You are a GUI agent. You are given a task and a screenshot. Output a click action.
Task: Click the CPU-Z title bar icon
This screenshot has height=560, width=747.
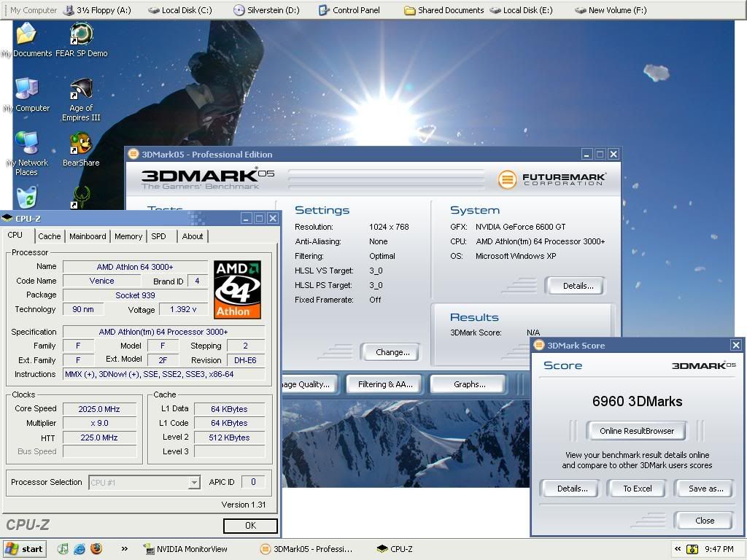(7, 219)
